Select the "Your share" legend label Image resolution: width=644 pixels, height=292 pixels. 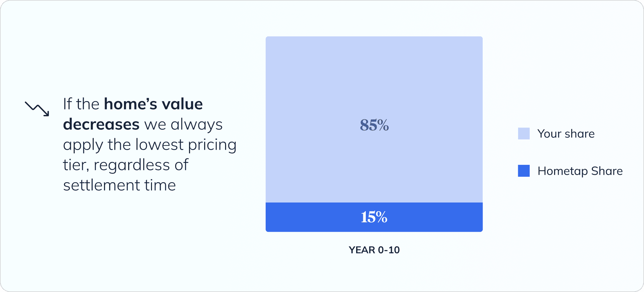pos(566,134)
